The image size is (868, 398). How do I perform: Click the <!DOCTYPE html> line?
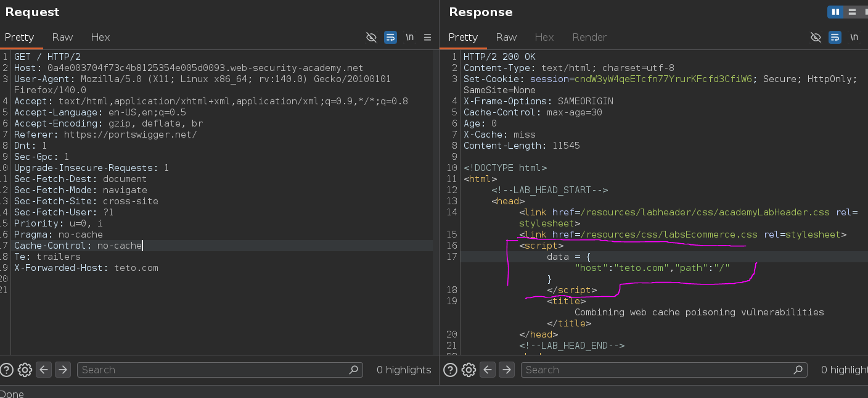coord(505,168)
